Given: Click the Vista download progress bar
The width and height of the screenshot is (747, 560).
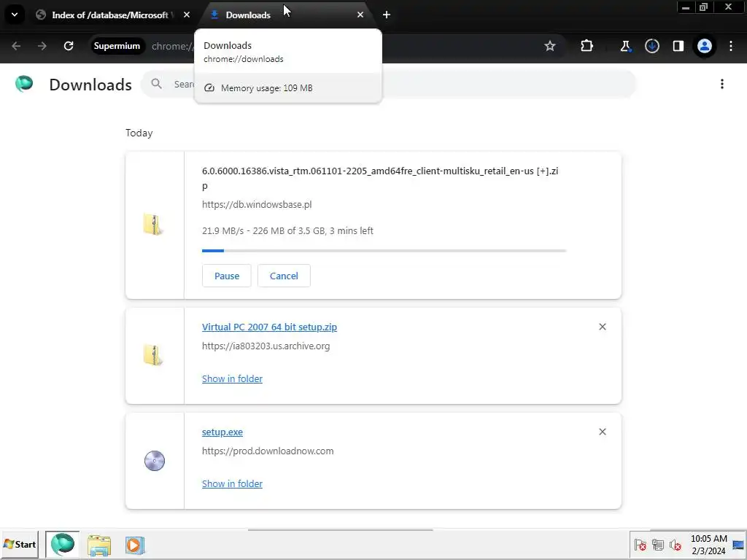Looking at the screenshot, I should 384,251.
